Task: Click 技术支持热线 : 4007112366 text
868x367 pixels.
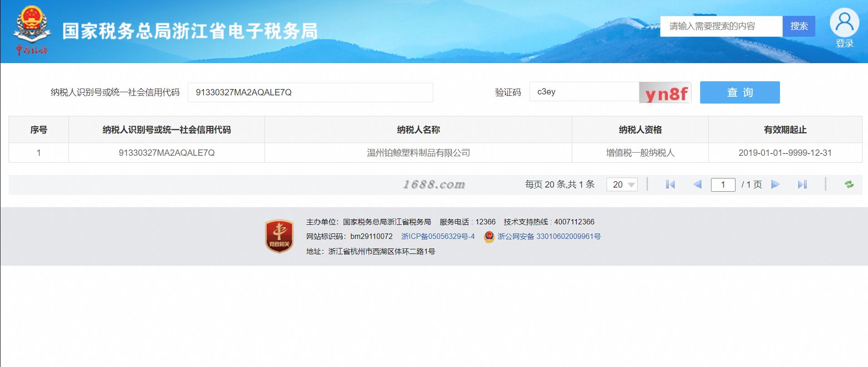Action: [549, 222]
